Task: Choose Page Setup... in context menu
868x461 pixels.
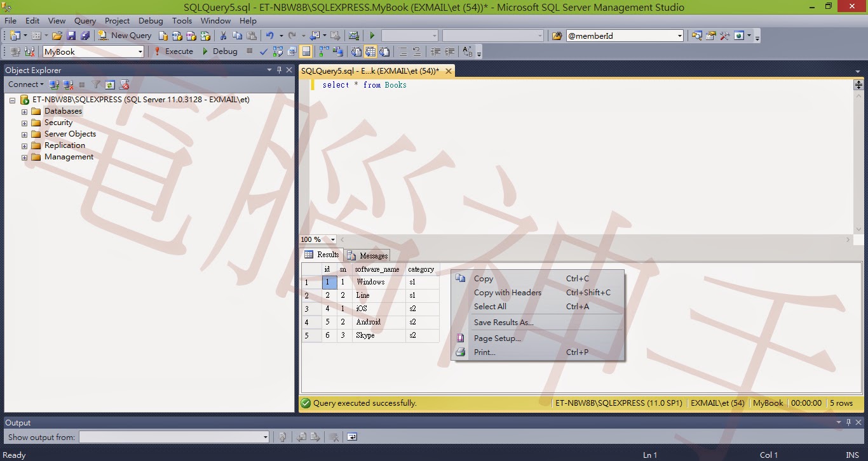Action: (538, 338)
